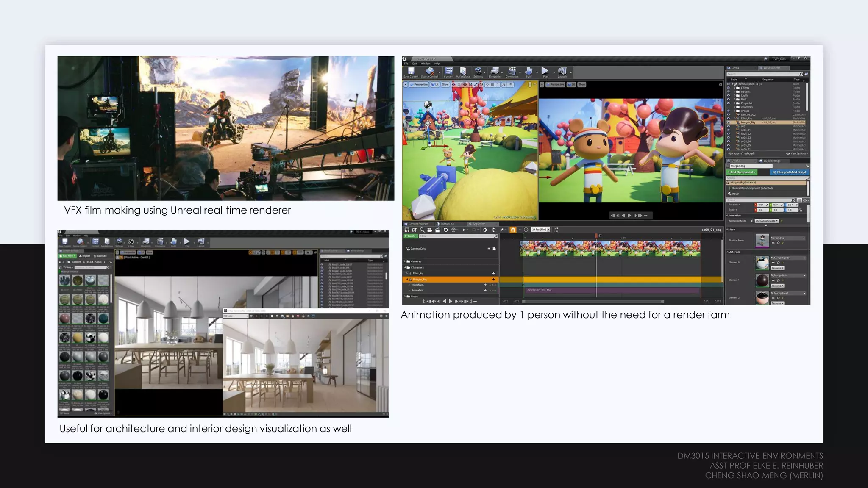Expand the Cameras folder in Sequencer
Screen dimensions: 868x488
click(x=405, y=261)
